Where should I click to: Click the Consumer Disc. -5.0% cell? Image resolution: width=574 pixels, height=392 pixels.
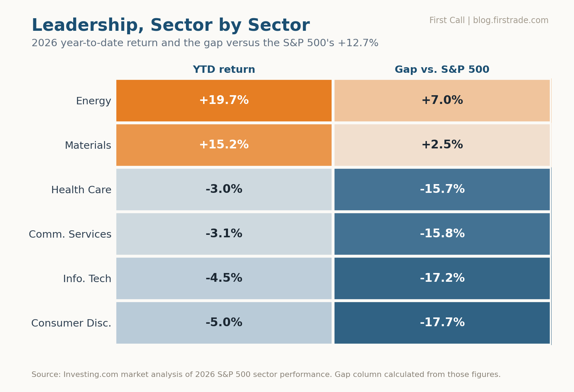224,323
